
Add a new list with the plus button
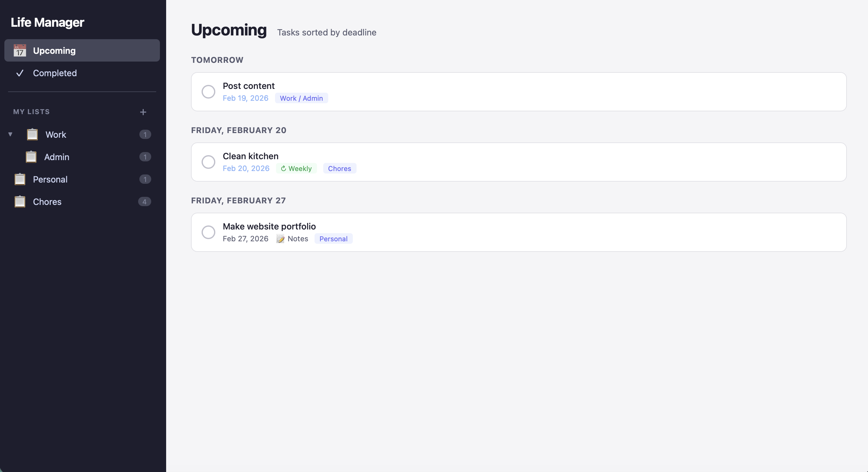coord(143,112)
